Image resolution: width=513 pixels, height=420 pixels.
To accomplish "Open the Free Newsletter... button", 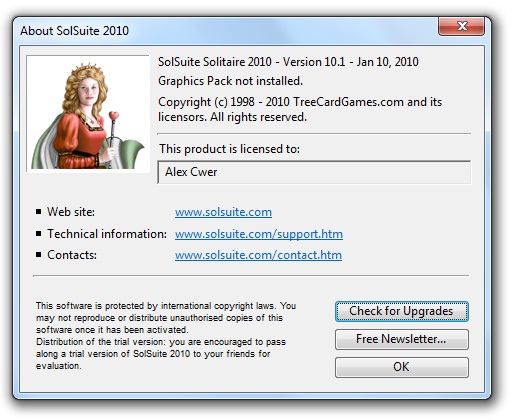I will point(402,339).
